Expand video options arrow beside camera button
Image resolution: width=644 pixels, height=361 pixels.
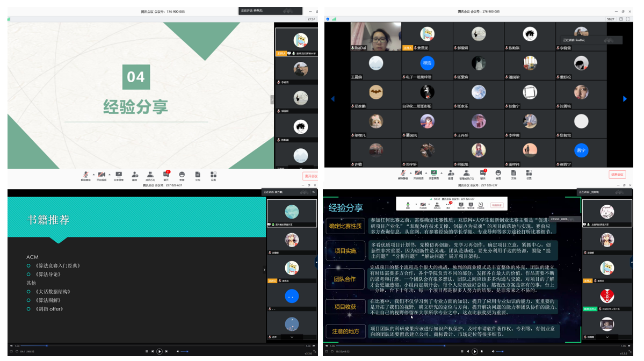110,174
